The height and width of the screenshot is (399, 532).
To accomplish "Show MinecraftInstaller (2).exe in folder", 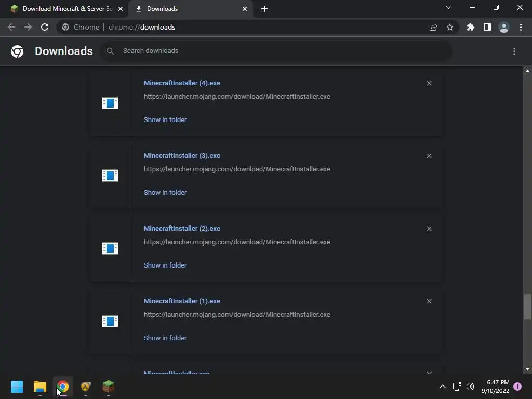I will point(165,265).
